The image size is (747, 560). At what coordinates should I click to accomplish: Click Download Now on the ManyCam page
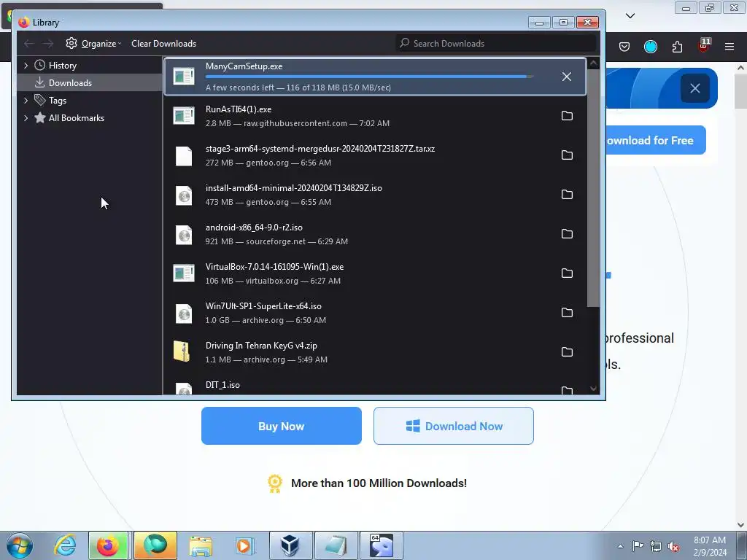point(454,426)
